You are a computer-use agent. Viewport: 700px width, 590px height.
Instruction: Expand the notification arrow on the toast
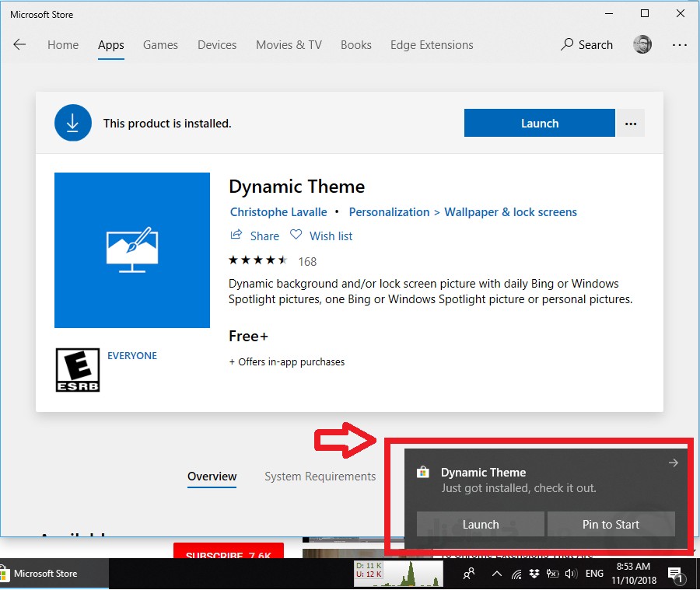coord(674,463)
